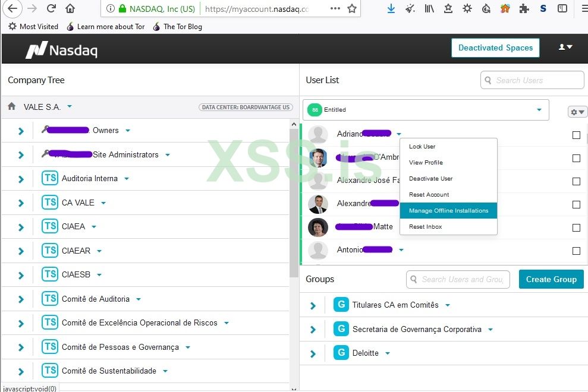Check the checkbox on Adriano's user row
588x392 pixels.
pos(576,135)
